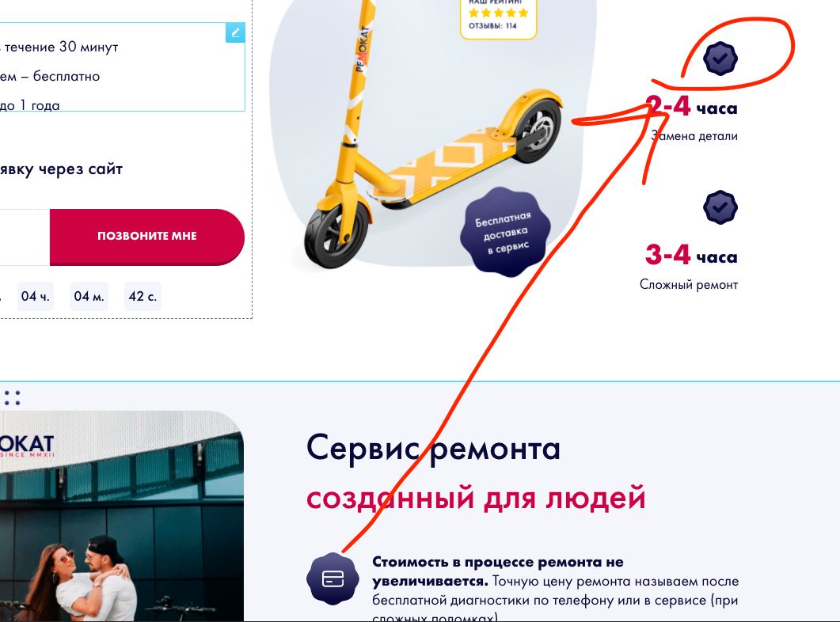This screenshot has height=622, width=840.
Task: Click the checkmark badge above 2-4 часа
Action: [x=720, y=59]
